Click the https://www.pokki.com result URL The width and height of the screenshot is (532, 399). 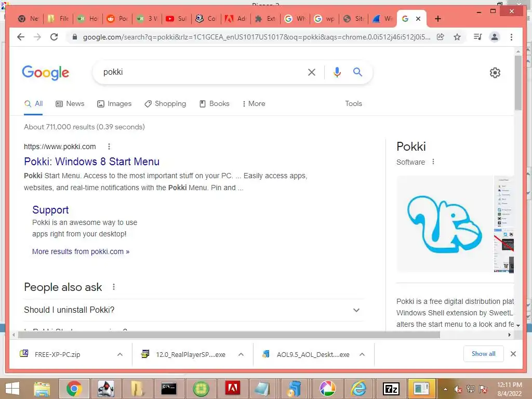(x=60, y=147)
